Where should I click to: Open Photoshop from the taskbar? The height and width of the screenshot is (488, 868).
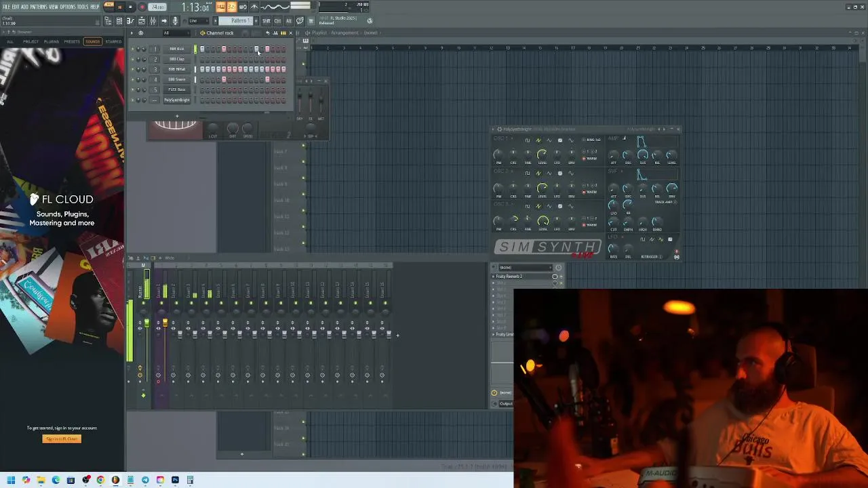click(x=175, y=480)
